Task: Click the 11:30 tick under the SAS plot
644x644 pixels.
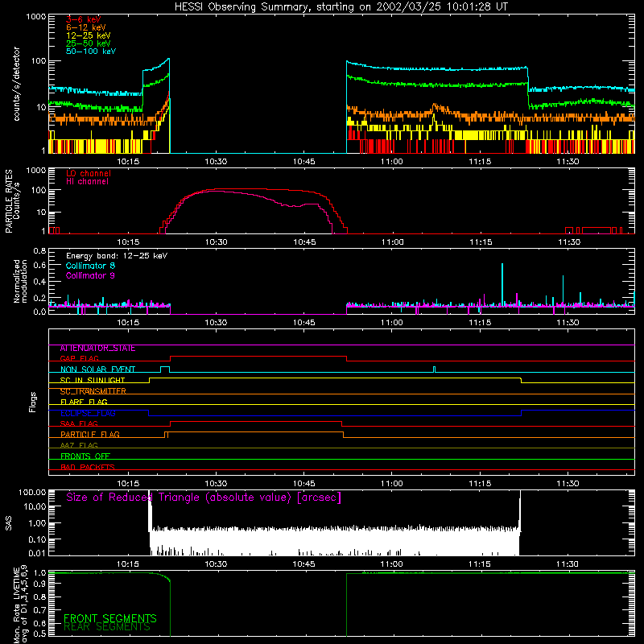Action: click(x=568, y=564)
